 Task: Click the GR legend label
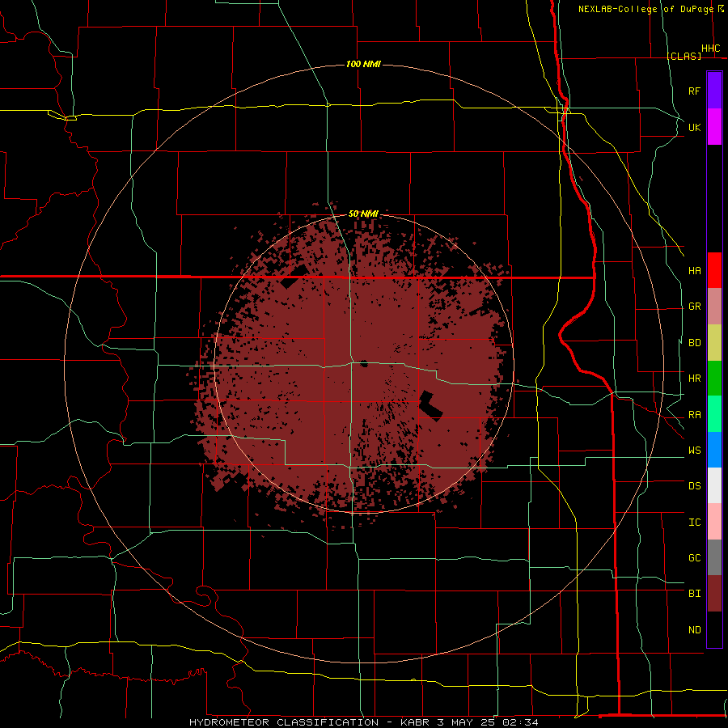[695, 307]
